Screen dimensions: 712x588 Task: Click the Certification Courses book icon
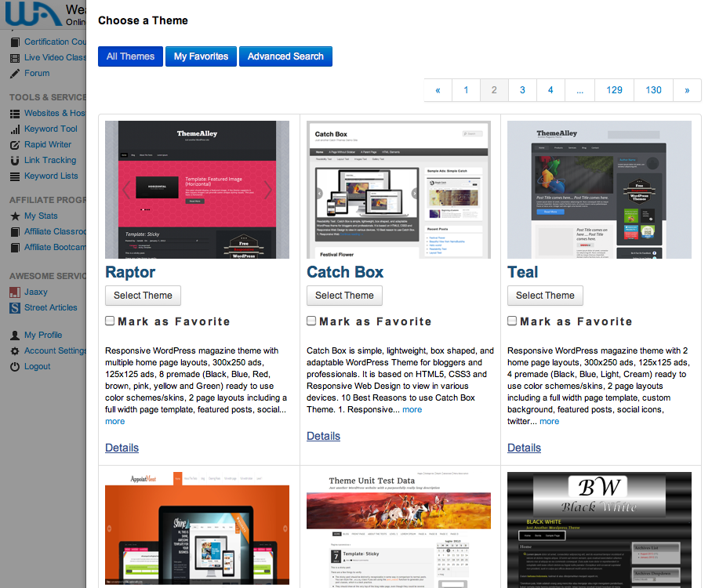pyautogui.click(x=15, y=42)
